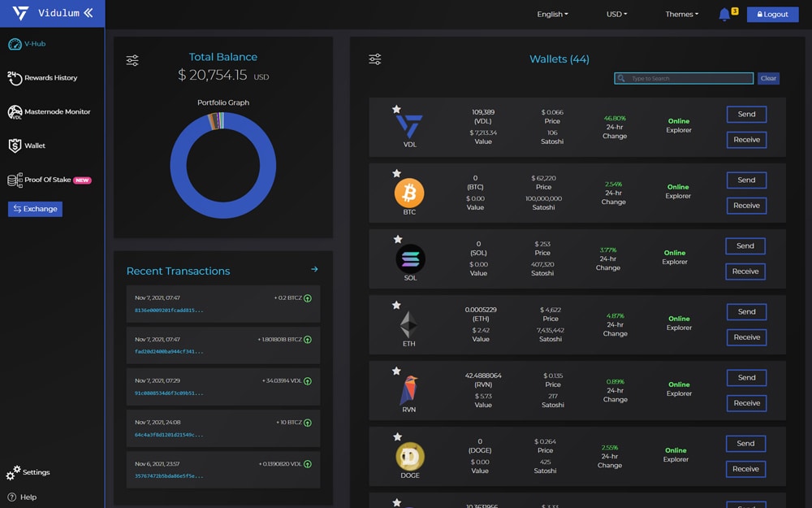Go to Rewards History in sidebar
Image resolution: width=812 pixels, height=508 pixels.
coord(50,78)
